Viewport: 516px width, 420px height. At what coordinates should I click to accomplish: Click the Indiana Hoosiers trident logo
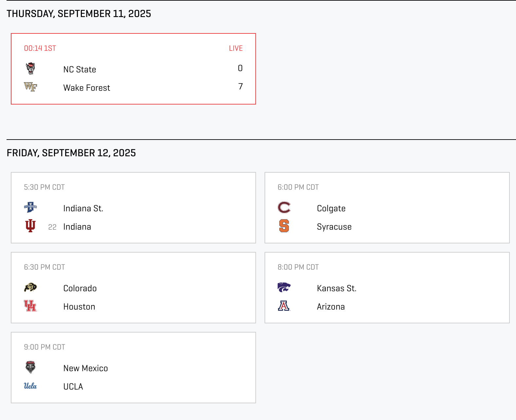pyautogui.click(x=30, y=226)
